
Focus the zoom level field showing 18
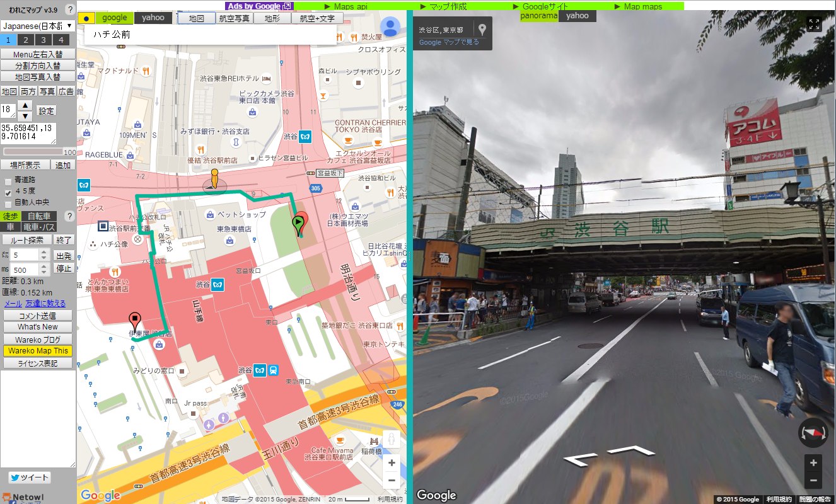click(8, 110)
